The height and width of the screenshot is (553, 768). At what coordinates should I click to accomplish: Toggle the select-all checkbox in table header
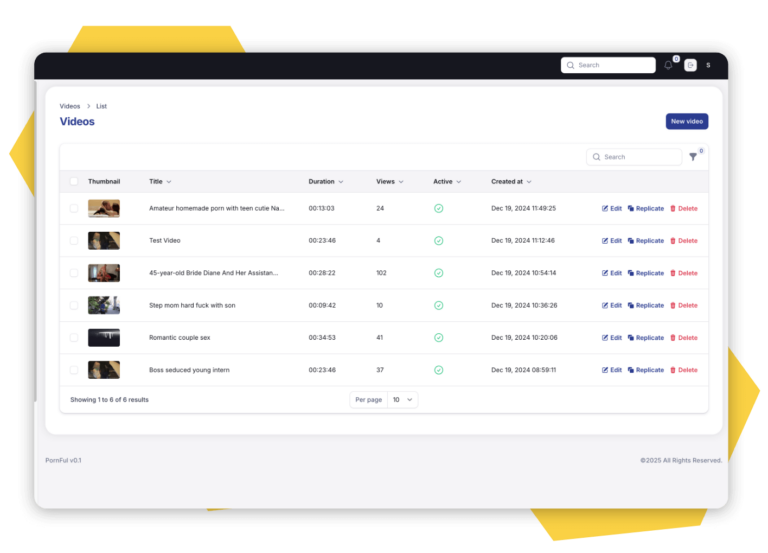click(x=73, y=182)
